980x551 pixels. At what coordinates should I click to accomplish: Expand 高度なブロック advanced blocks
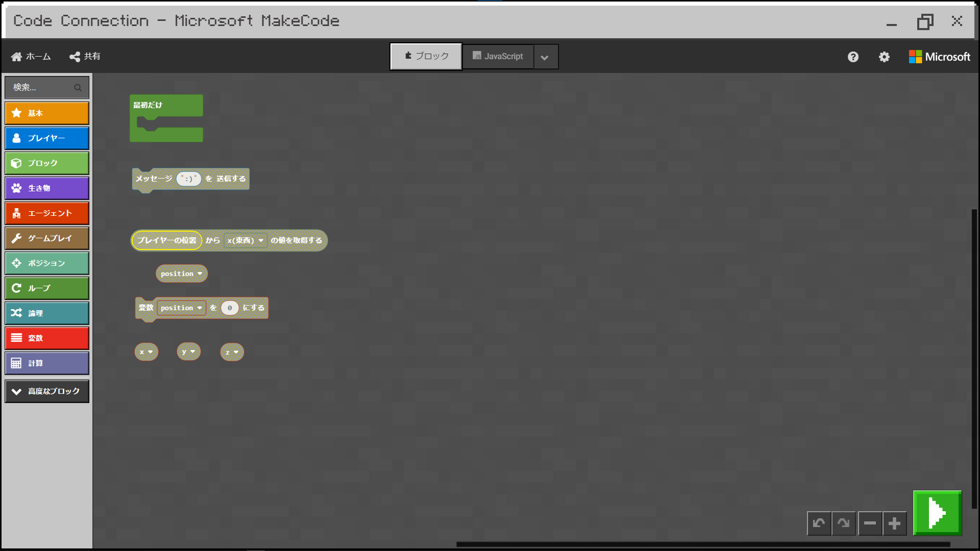click(x=46, y=391)
